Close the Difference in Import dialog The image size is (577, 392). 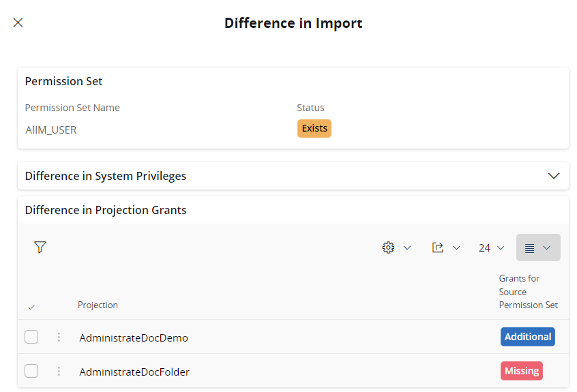18,22
